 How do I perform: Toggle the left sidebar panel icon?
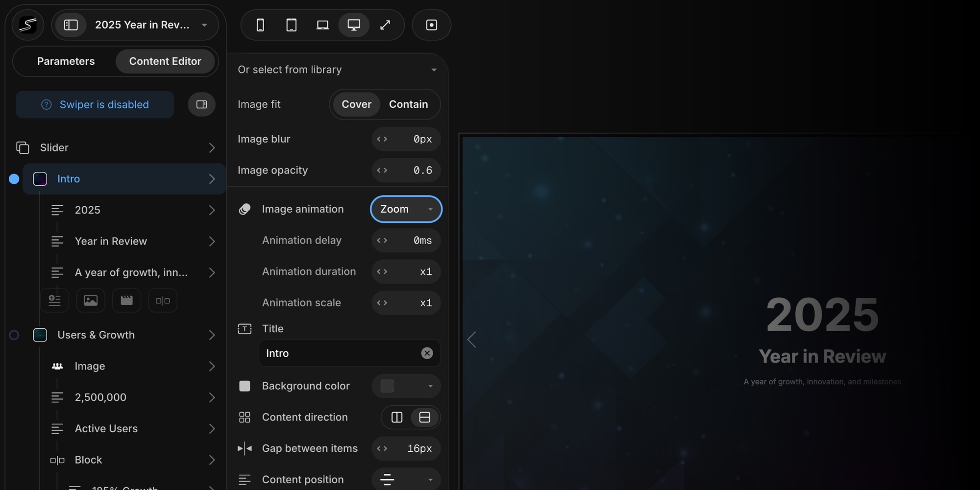click(71, 25)
